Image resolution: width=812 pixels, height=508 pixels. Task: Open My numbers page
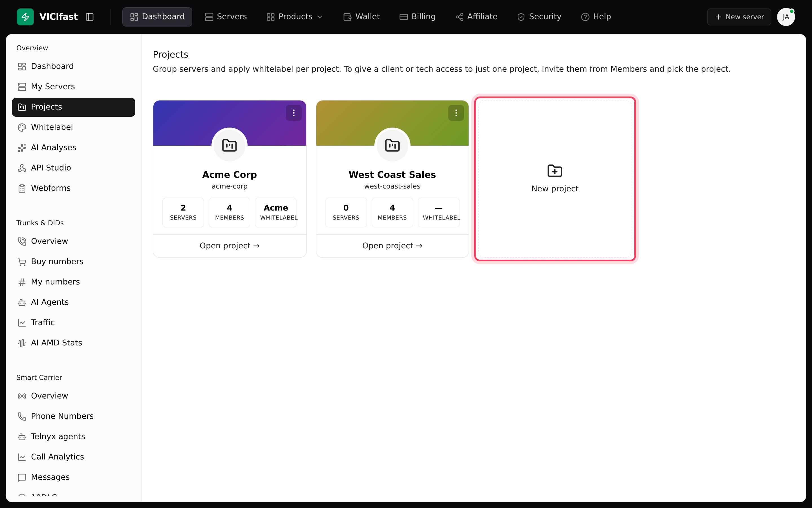pos(74,282)
